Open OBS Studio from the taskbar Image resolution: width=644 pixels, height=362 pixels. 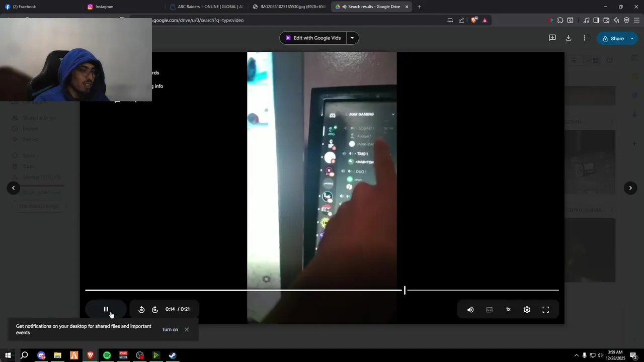coord(140,355)
